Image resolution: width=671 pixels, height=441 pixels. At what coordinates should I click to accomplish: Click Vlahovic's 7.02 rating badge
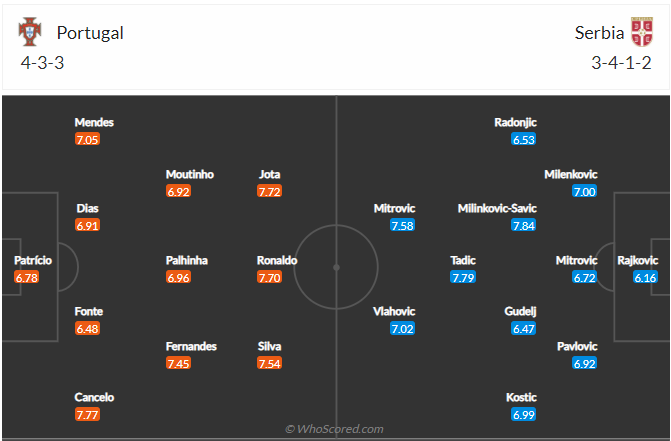[x=403, y=328]
